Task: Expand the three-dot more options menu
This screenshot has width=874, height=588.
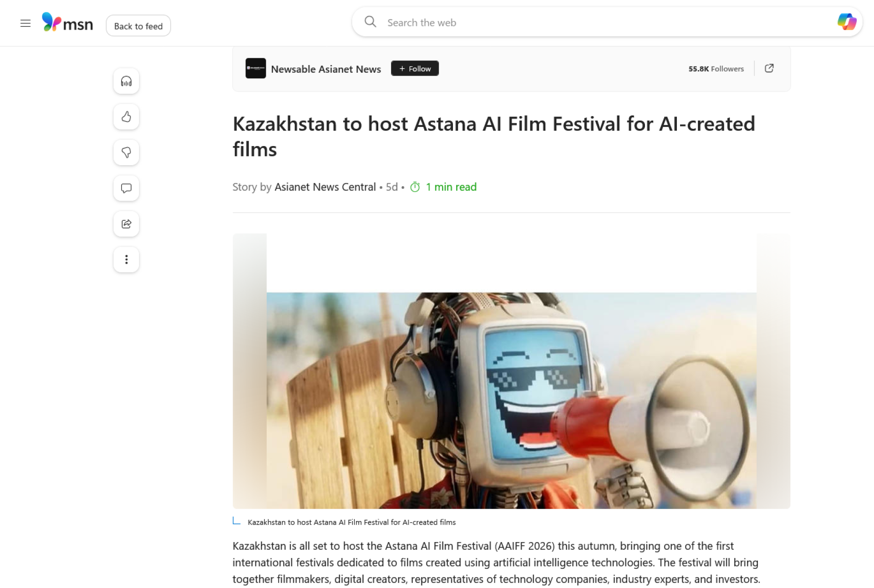Action: 126,259
